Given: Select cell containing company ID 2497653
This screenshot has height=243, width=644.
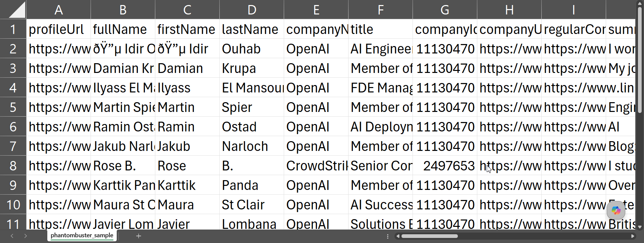Looking at the screenshot, I should click(445, 165).
